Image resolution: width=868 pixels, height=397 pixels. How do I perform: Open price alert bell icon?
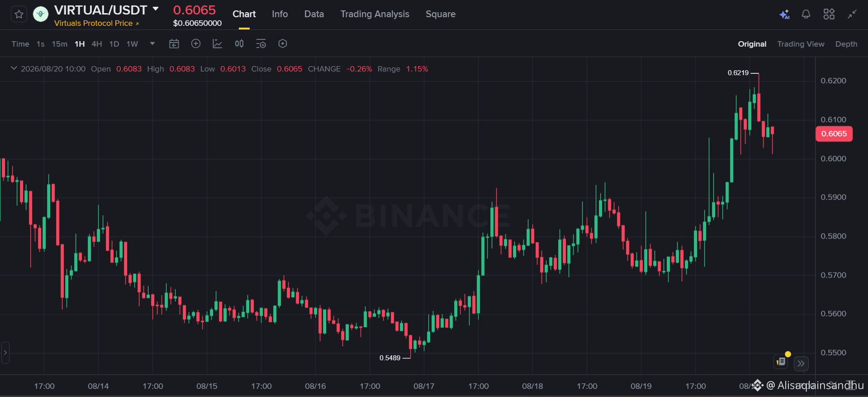(x=806, y=14)
